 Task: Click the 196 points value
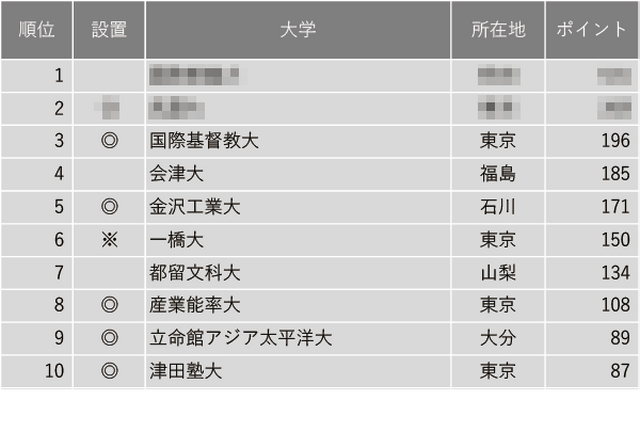coord(615,141)
